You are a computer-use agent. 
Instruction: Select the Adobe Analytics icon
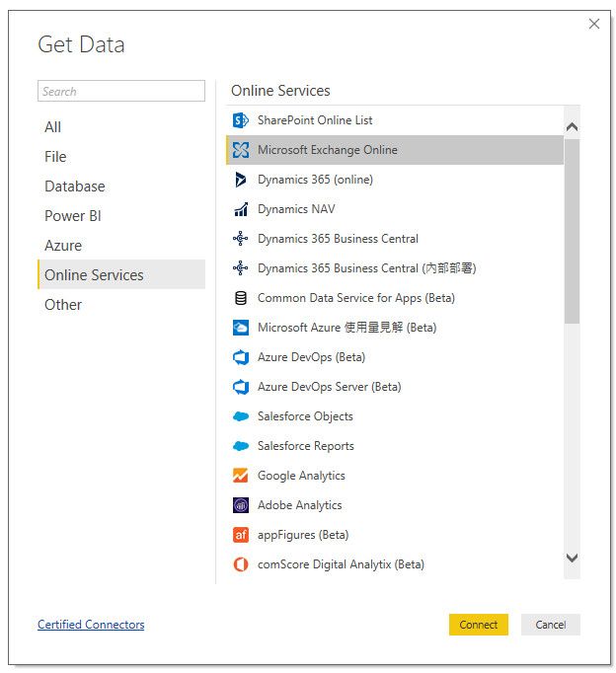[x=240, y=505]
